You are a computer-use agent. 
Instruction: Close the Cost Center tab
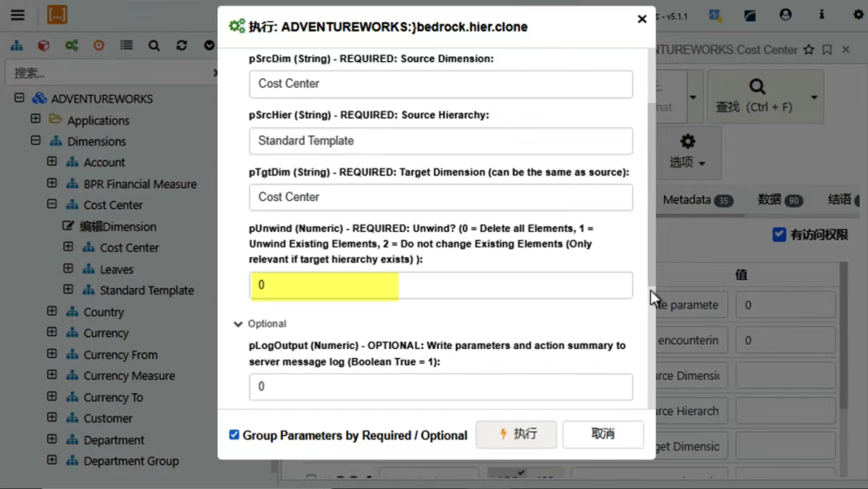(845, 50)
